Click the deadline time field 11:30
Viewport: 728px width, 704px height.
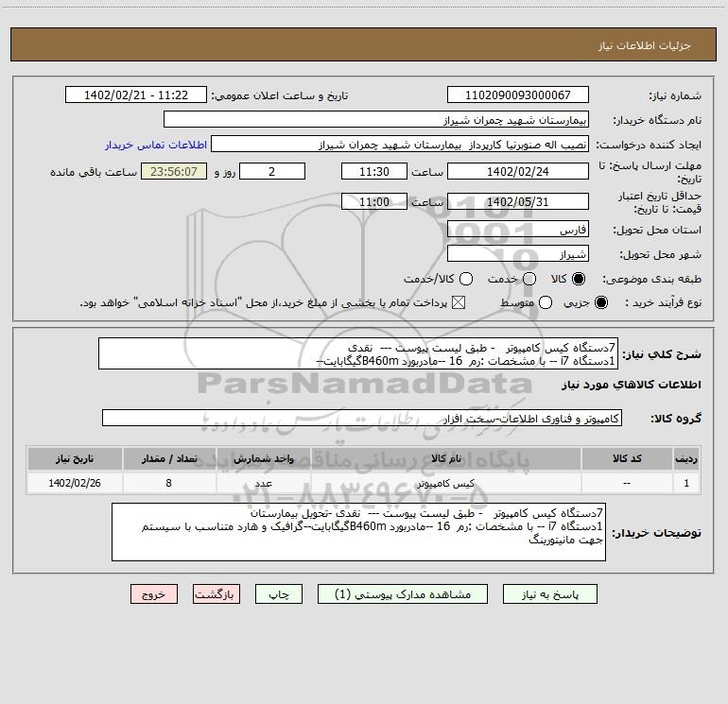tap(374, 171)
